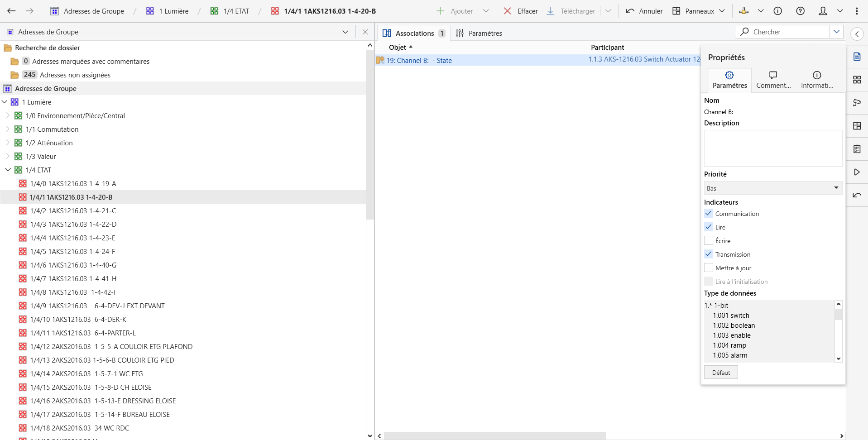Image resolution: width=868 pixels, height=440 pixels.
Task: Switch to the Paramètres tab in main pane
Action: tap(479, 33)
